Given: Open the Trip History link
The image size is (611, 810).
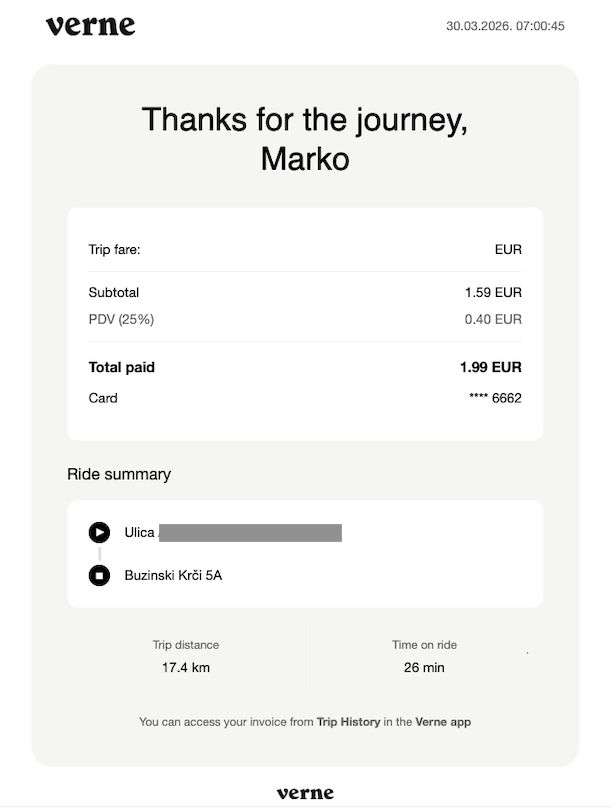Looking at the screenshot, I should [348, 721].
